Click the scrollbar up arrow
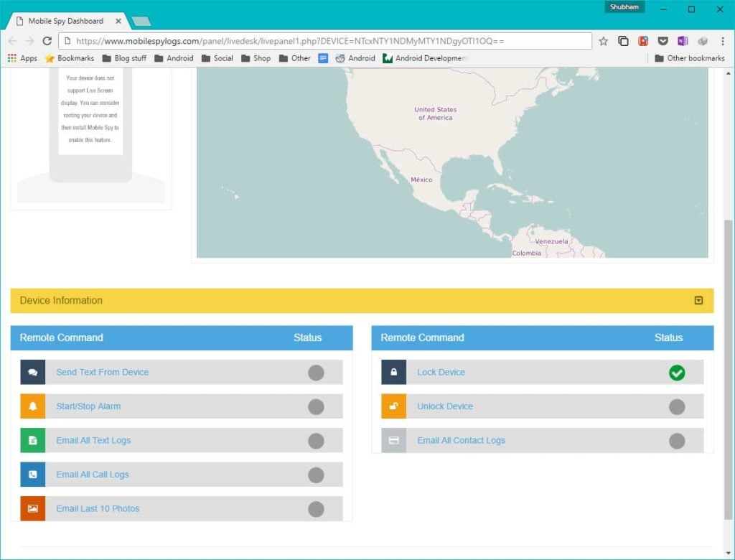The height and width of the screenshot is (560, 735). [x=728, y=73]
